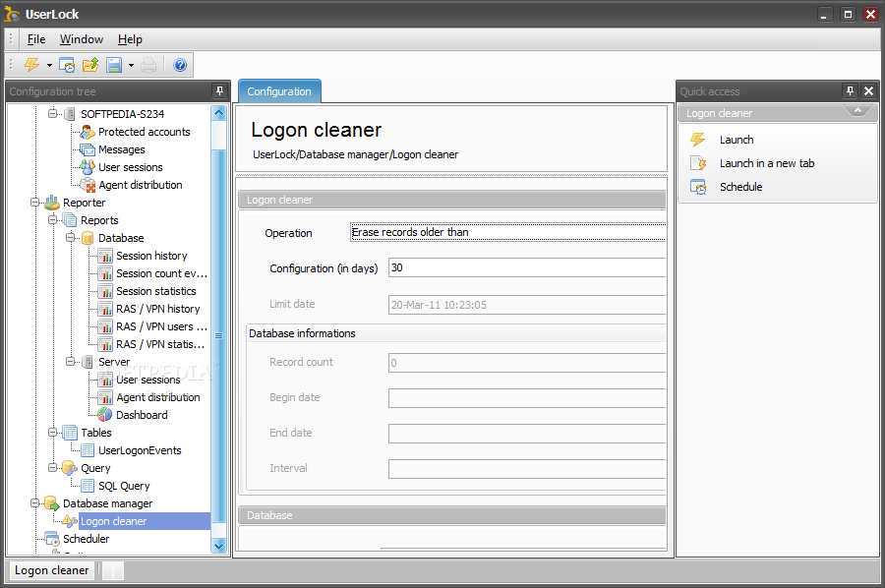This screenshot has height=588, width=885.
Task: Click the Open folder toolbar icon
Action: [90, 66]
